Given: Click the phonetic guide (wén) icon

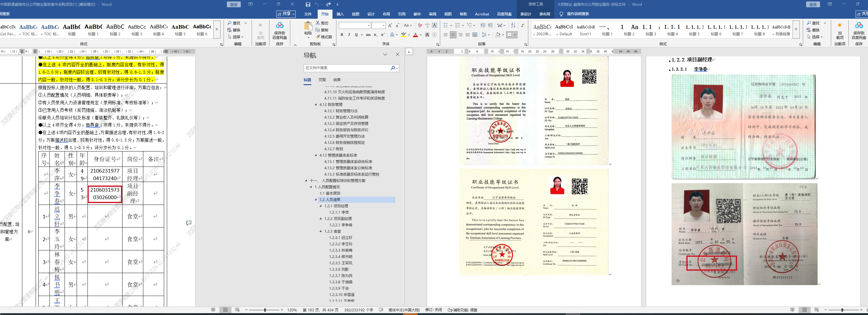Looking at the screenshot, I should (427, 25).
